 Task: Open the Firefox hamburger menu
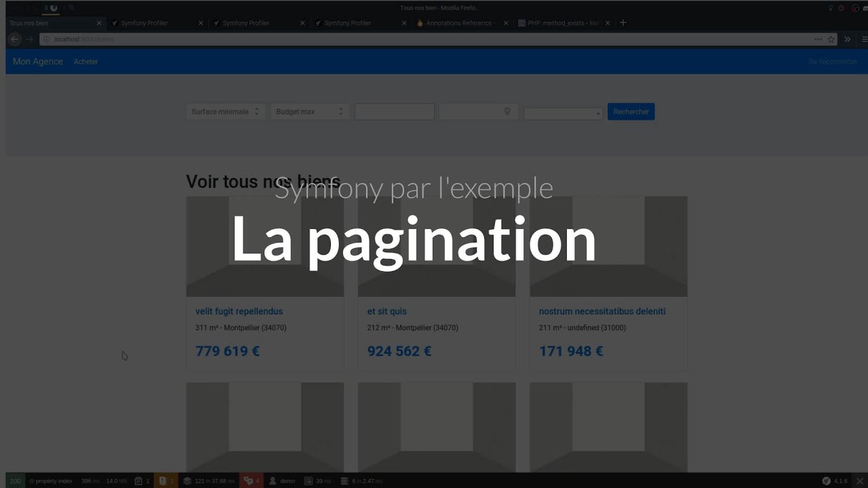tap(863, 39)
